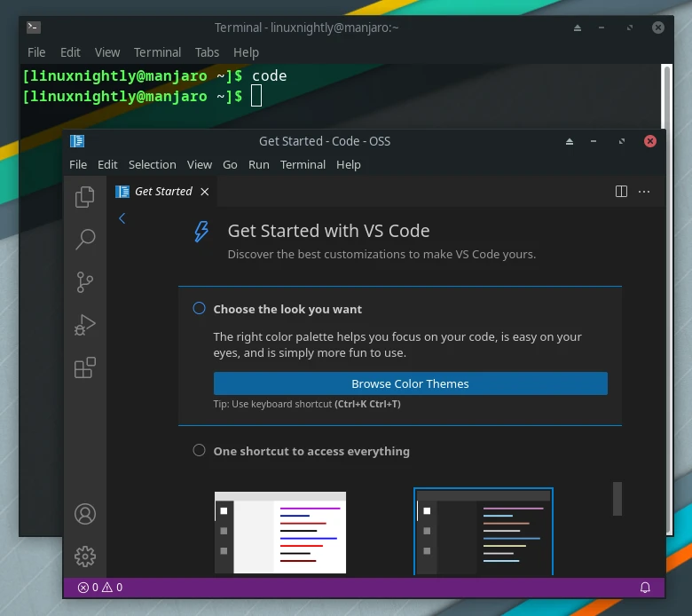Minimize the Terminal window
This screenshot has width=692, height=616.
tap(602, 28)
